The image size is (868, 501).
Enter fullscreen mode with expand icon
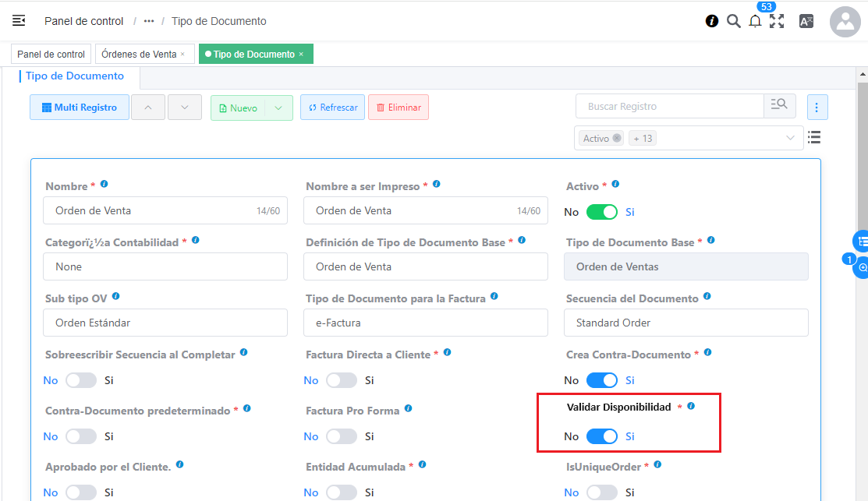(777, 22)
